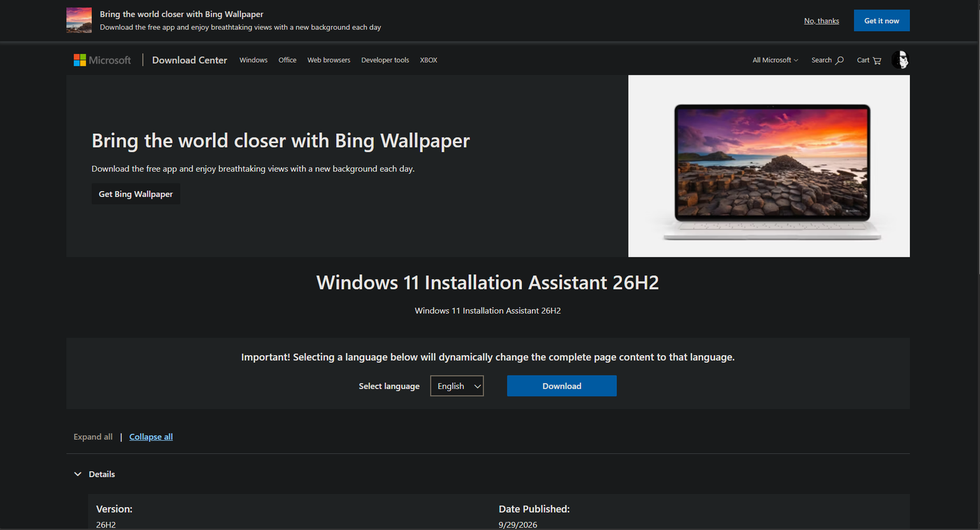The image size is (980, 530).
Task: Click Get Bing Wallpaper button
Action: coord(136,194)
